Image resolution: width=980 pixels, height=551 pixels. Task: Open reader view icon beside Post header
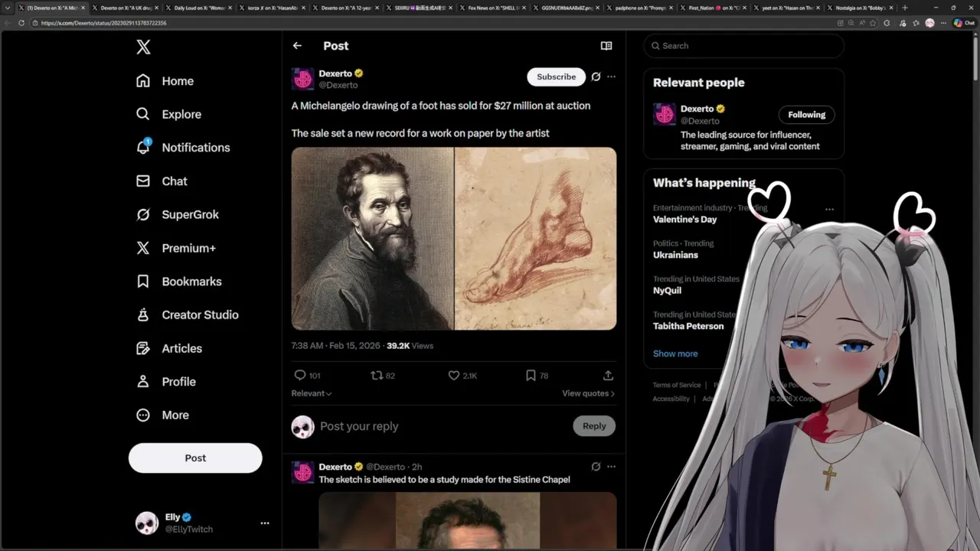606,46
